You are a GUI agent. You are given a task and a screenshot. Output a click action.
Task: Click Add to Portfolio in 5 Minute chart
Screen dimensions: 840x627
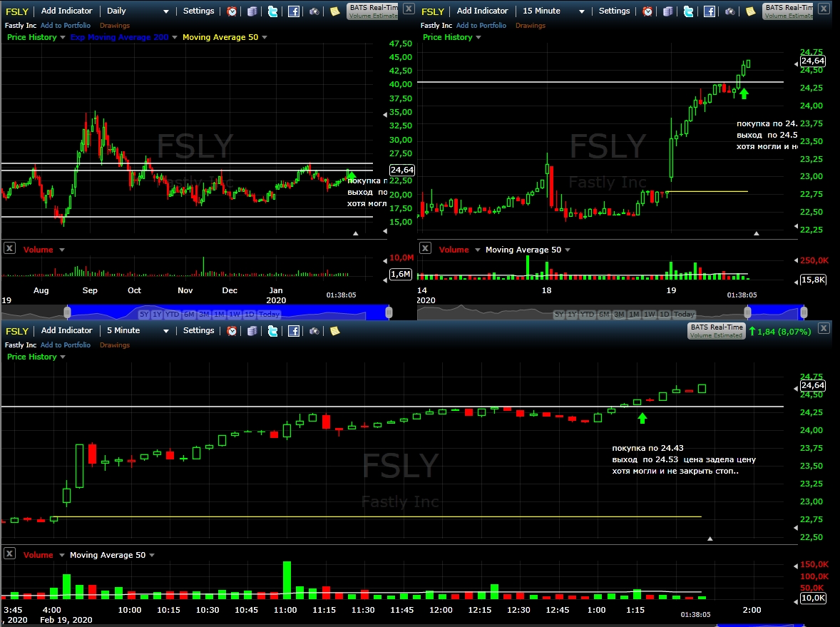click(x=66, y=345)
